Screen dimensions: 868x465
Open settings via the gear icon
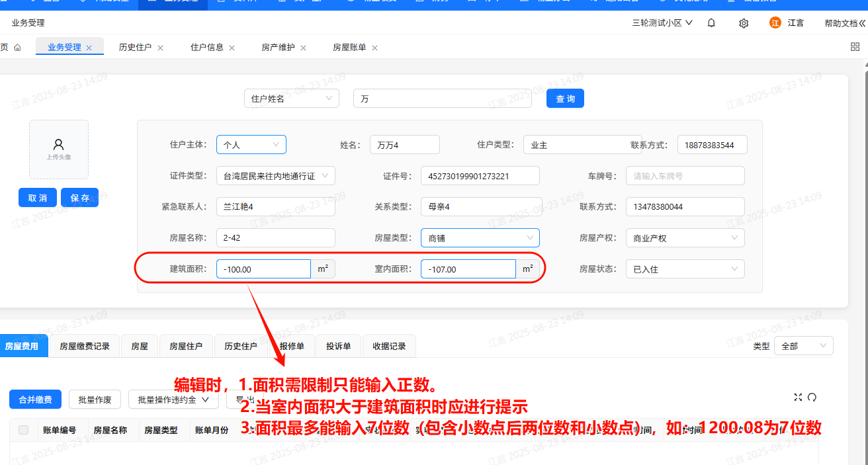[x=744, y=23]
